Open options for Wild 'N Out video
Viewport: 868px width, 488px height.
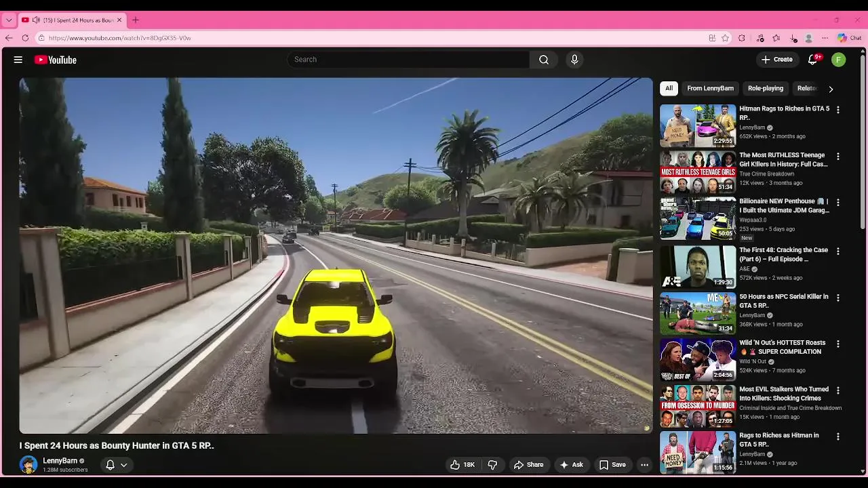[x=838, y=344]
